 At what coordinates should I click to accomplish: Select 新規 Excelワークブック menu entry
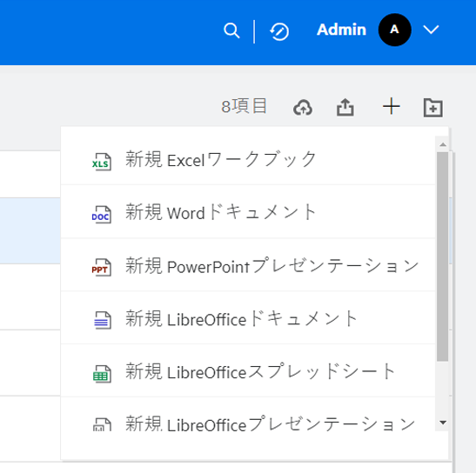tap(248, 159)
